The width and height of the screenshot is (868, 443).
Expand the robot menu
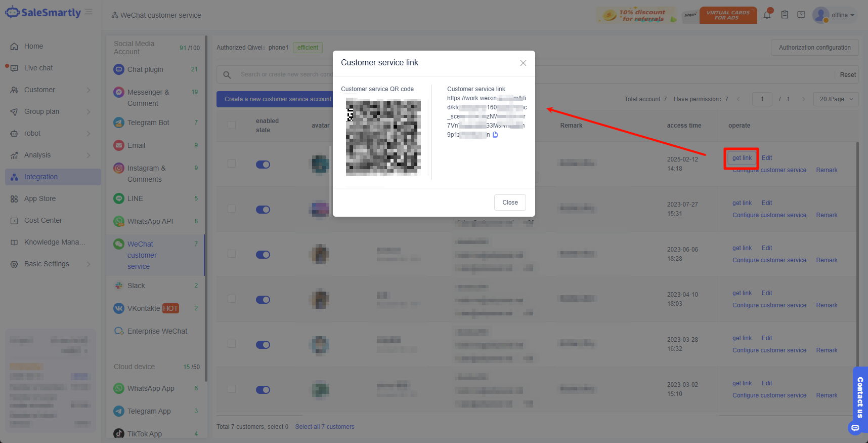(53, 133)
